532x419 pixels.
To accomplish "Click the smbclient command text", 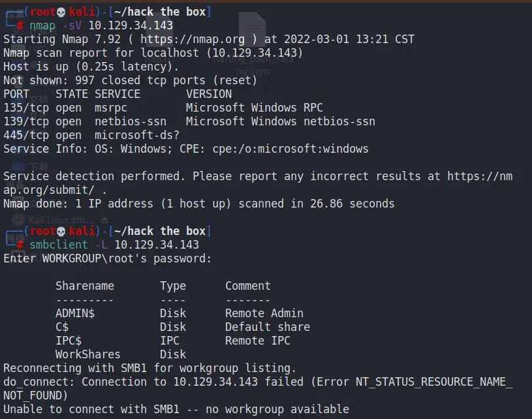I will [x=59, y=245].
